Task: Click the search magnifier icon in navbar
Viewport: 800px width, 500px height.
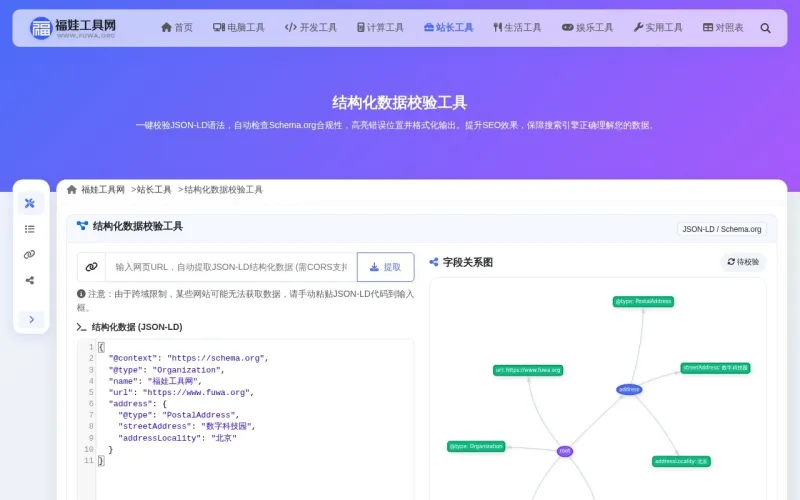Action: (x=765, y=28)
